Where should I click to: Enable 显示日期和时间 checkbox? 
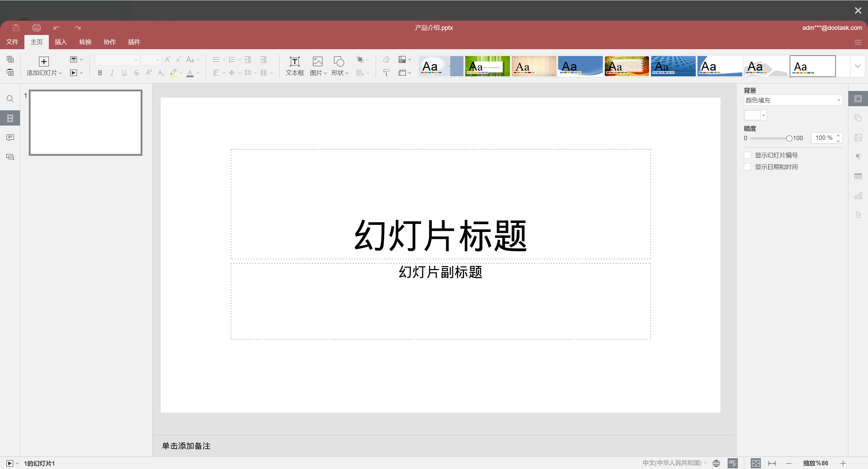pos(747,167)
